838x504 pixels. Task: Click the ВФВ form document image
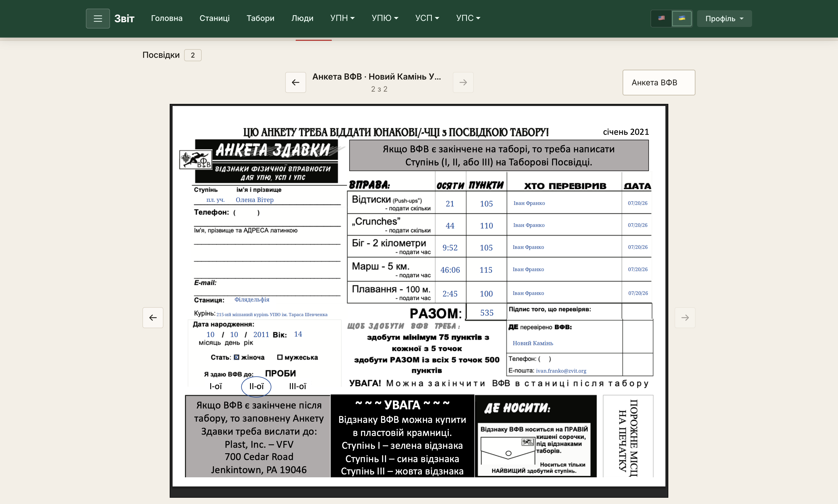pos(419,296)
